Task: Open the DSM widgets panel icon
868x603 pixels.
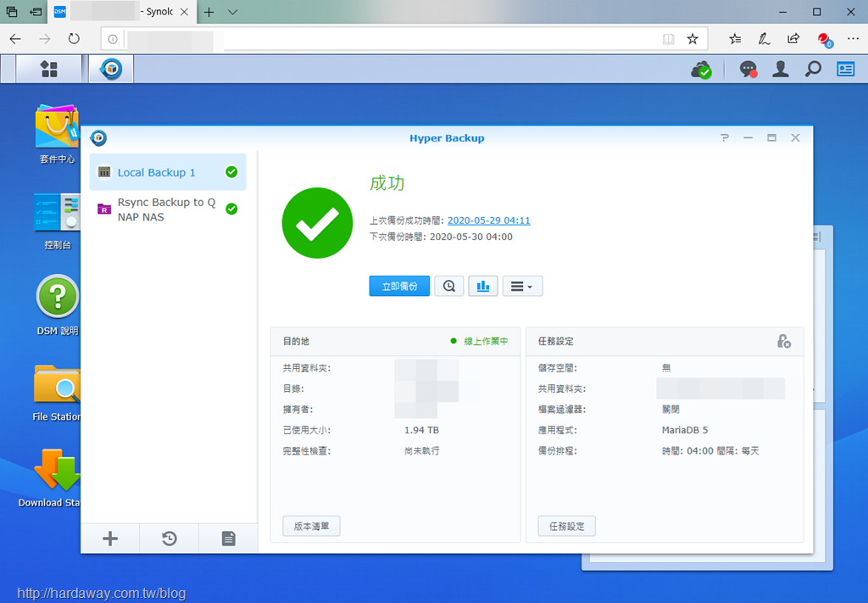Action: click(845, 70)
